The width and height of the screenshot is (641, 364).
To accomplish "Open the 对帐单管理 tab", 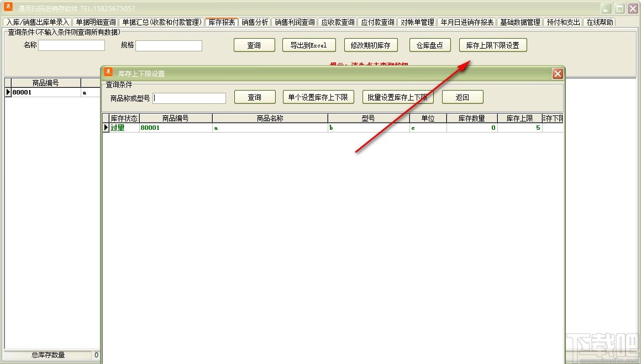I will pos(418,23).
